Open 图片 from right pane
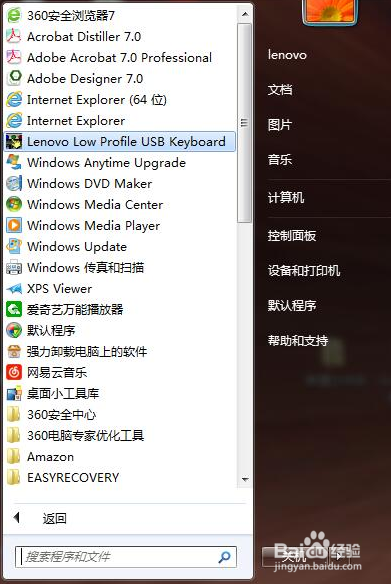Viewport: 391px width, 584px height. [280, 125]
